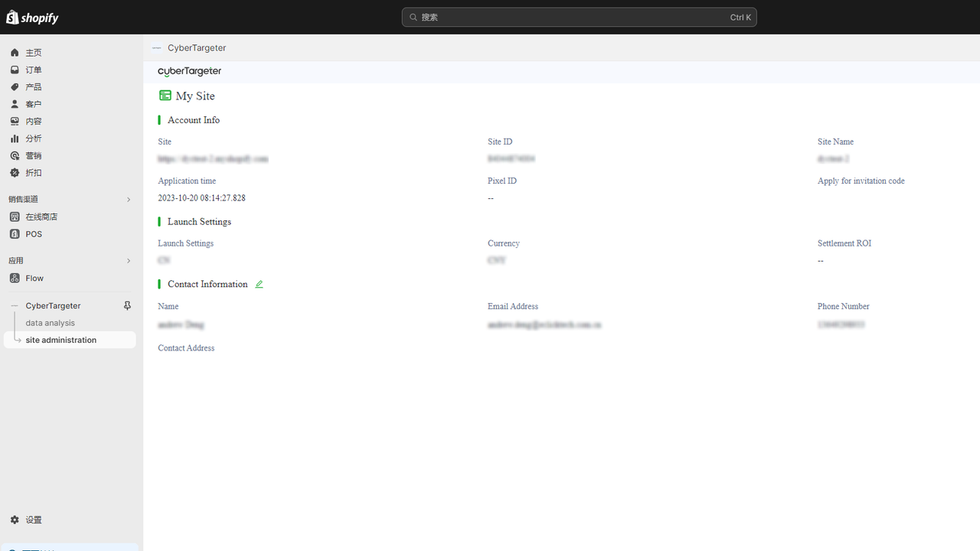Click the 产品 menu label

click(34, 87)
